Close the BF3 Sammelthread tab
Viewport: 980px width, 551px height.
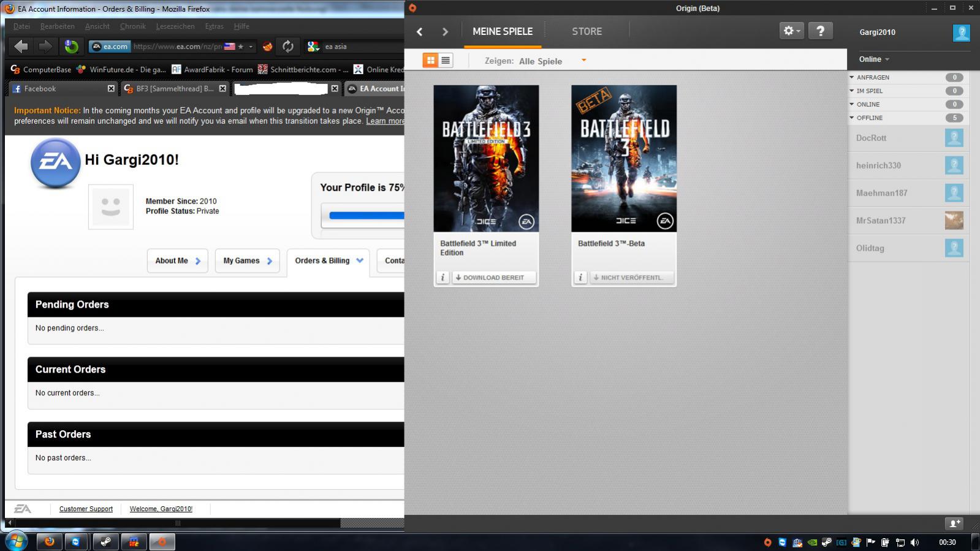(x=222, y=88)
